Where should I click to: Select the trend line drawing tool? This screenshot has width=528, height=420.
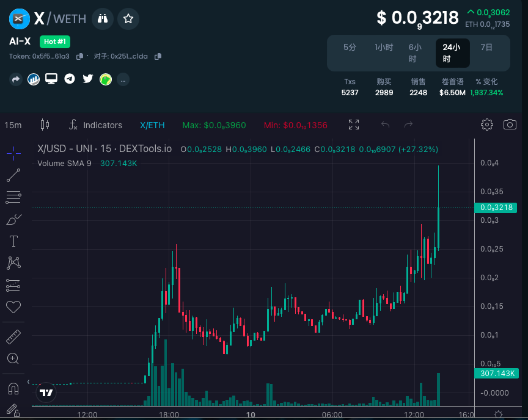pyautogui.click(x=13, y=175)
